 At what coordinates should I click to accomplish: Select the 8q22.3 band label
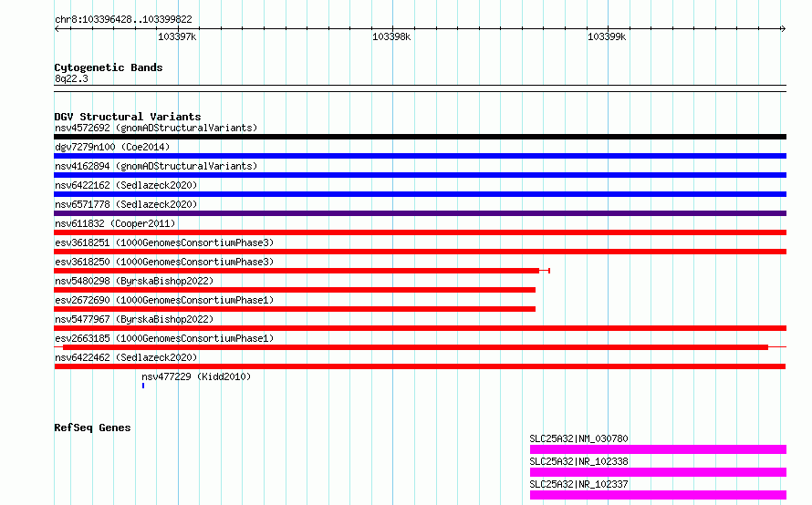[x=71, y=78]
